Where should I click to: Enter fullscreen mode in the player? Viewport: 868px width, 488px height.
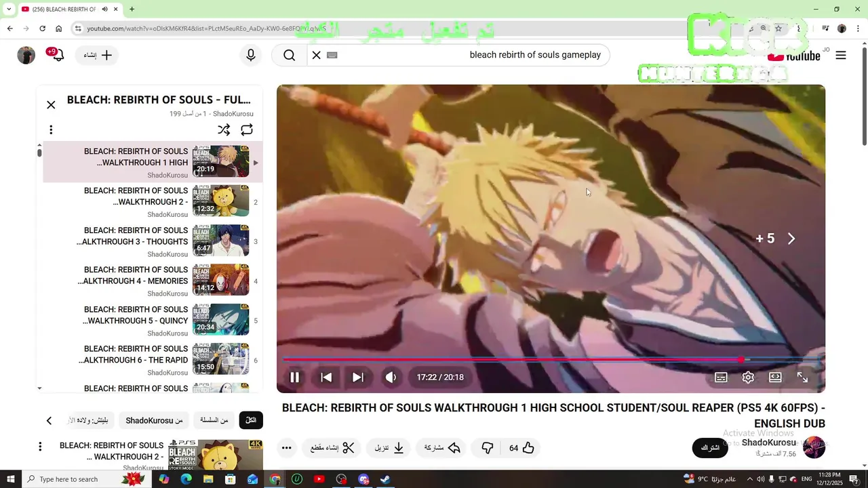coord(802,378)
